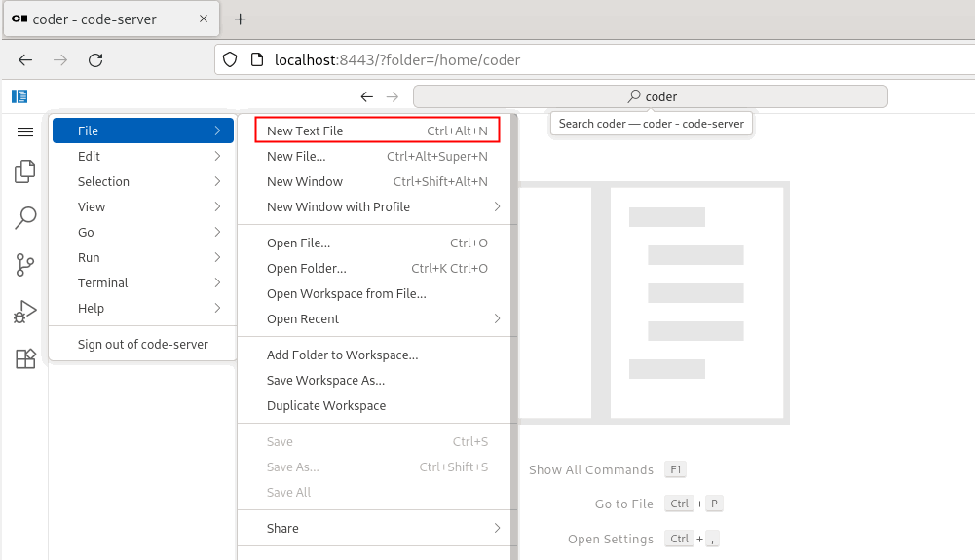Screen dimensions: 975x560
Task: Open the Extensions view icon
Action: click(25, 358)
